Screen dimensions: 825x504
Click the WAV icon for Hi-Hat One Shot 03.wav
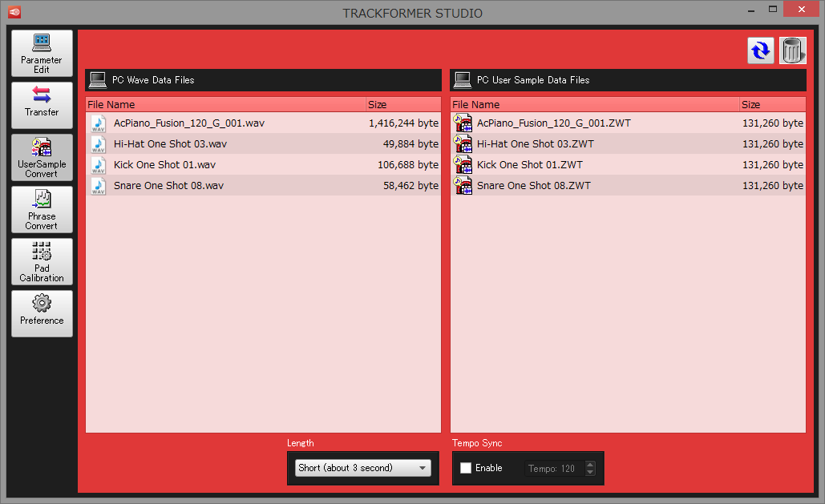99,144
